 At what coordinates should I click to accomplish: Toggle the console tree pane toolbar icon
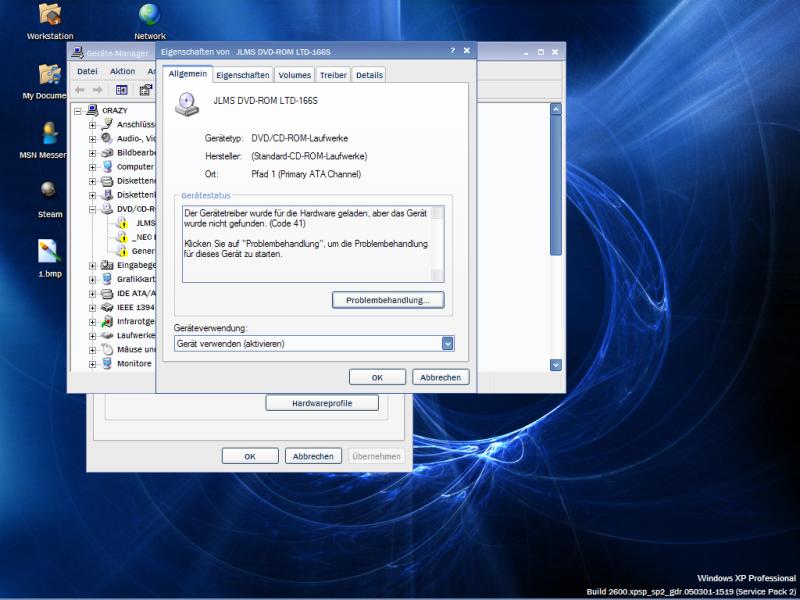121,90
